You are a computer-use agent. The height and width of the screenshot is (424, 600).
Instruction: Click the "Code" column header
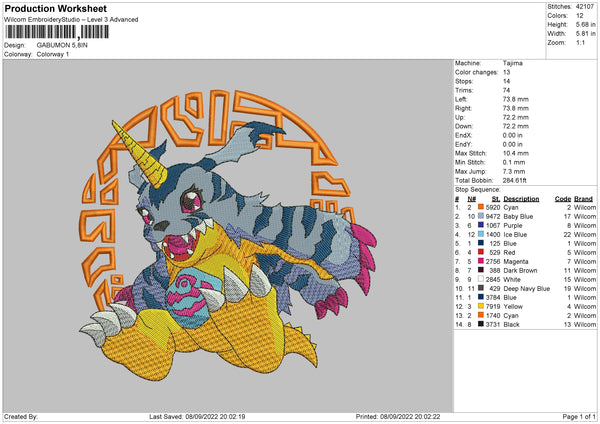pyautogui.click(x=563, y=199)
